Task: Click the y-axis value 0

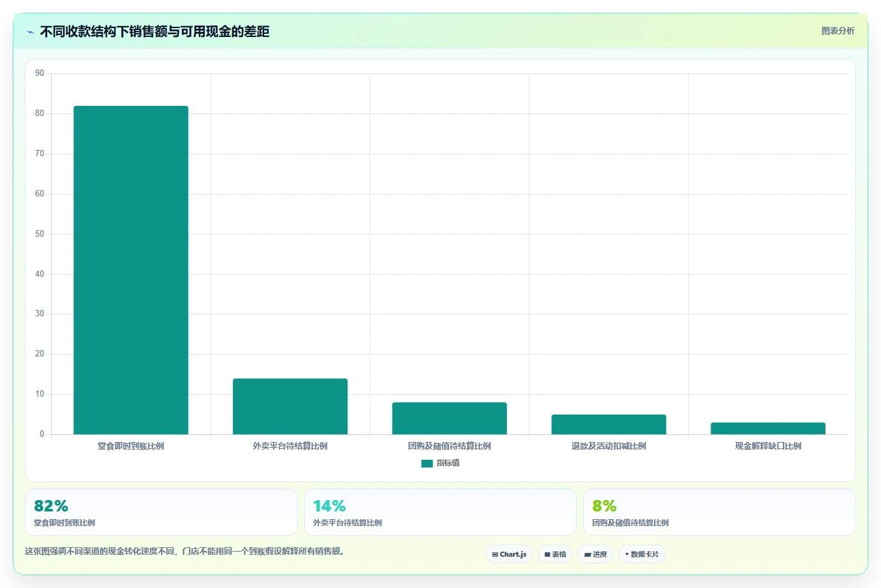Action: click(x=42, y=434)
